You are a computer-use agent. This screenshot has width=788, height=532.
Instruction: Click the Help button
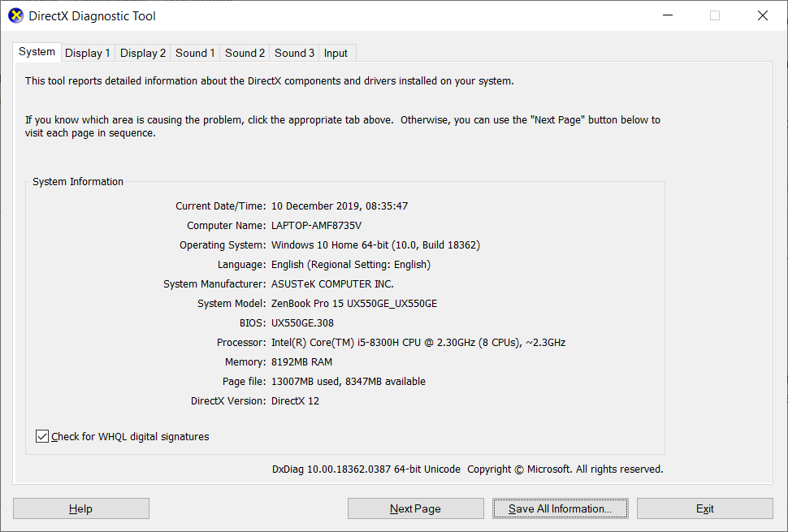pos(81,508)
